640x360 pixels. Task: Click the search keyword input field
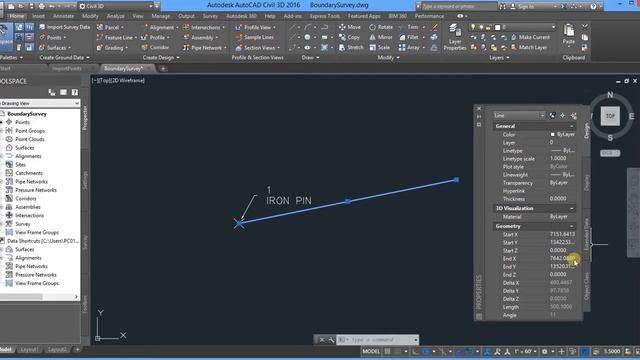click(x=459, y=7)
